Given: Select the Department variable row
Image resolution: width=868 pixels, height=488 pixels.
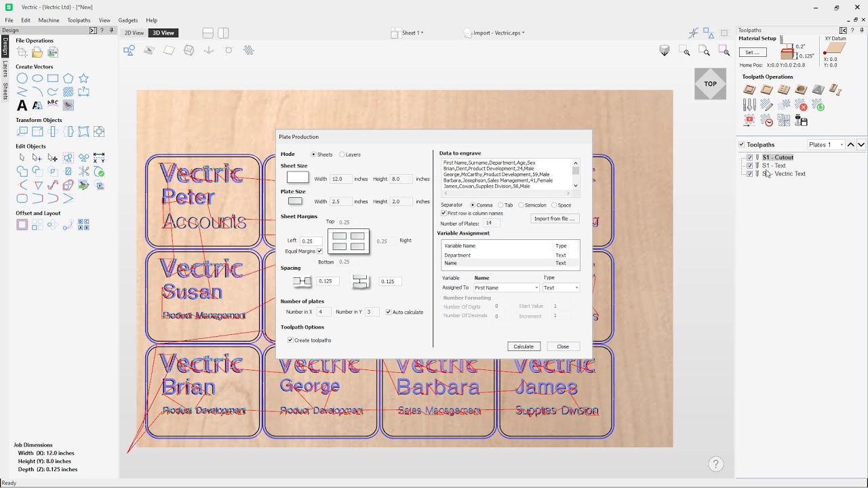Looking at the screenshot, I should 510,255.
